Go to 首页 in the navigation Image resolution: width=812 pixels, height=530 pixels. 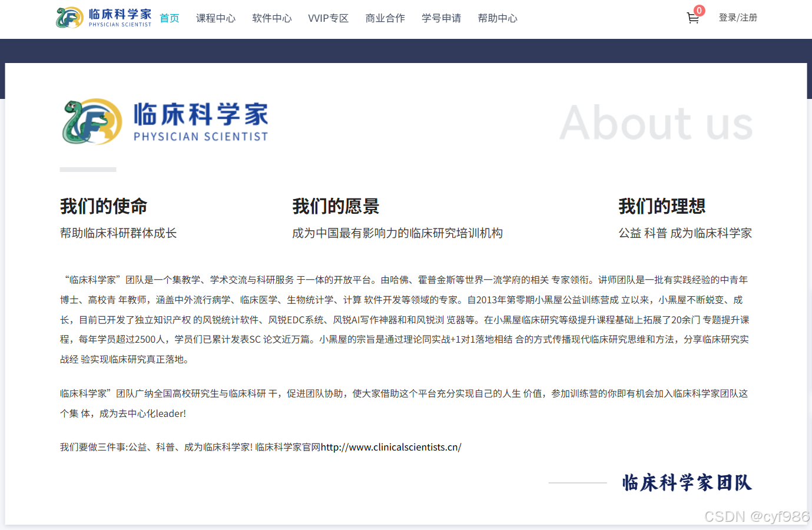[x=170, y=18]
